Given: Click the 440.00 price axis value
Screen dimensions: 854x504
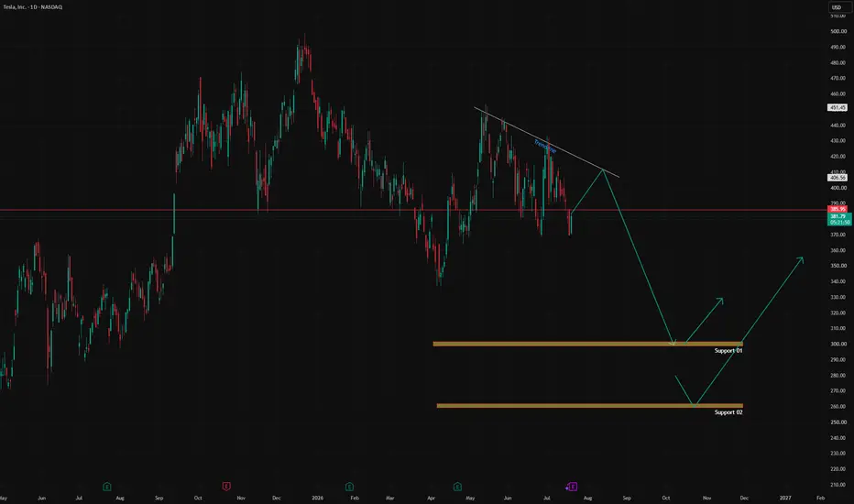Looking at the screenshot, I should pyautogui.click(x=838, y=126).
